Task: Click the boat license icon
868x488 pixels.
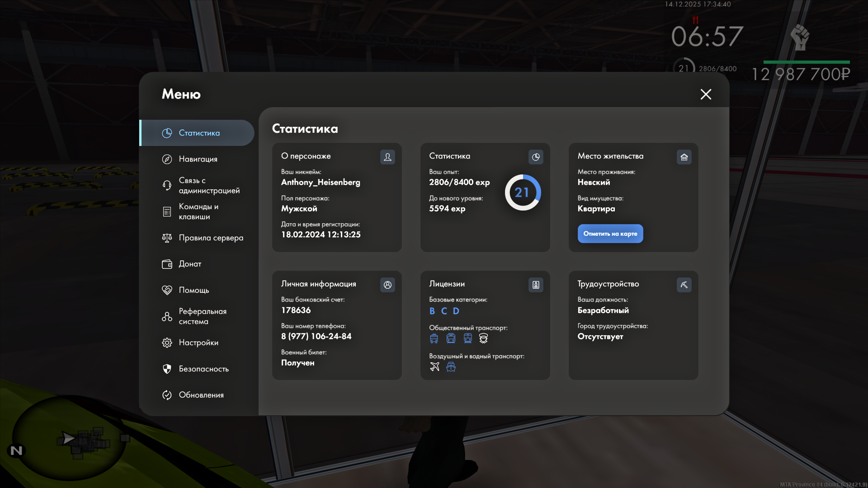Action: 451,366
